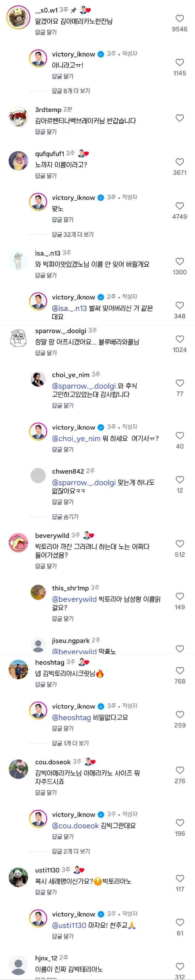Expand '답글 8개 더 보기' replies

(71, 91)
